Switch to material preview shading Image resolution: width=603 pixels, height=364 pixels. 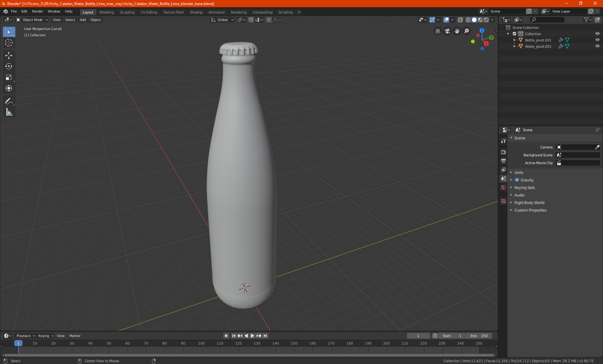pos(480,20)
